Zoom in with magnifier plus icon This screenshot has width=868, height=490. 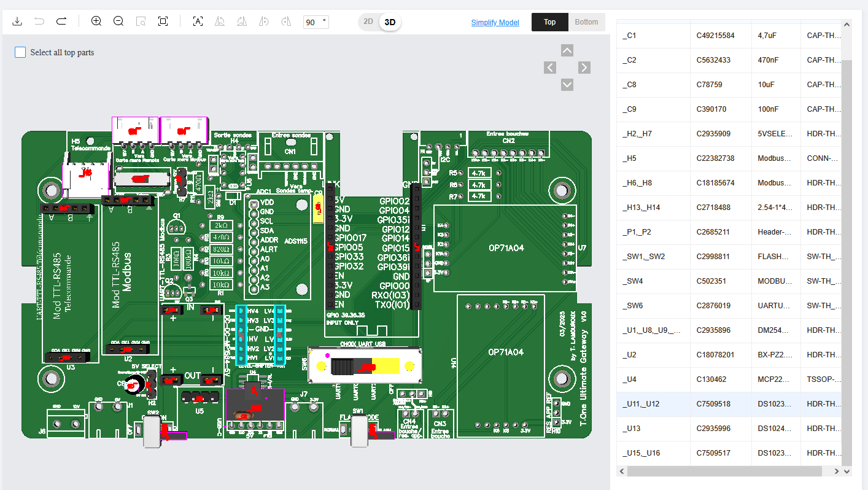click(x=96, y=21)
